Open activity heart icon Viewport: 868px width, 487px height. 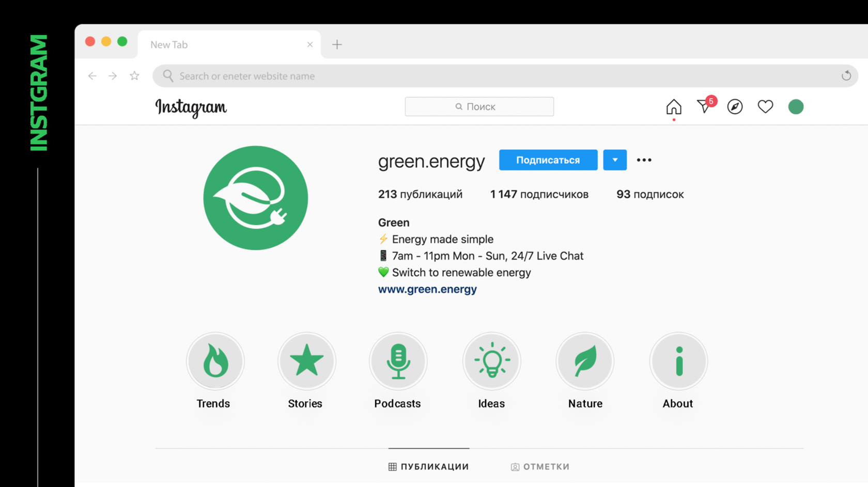pos(765,106)
